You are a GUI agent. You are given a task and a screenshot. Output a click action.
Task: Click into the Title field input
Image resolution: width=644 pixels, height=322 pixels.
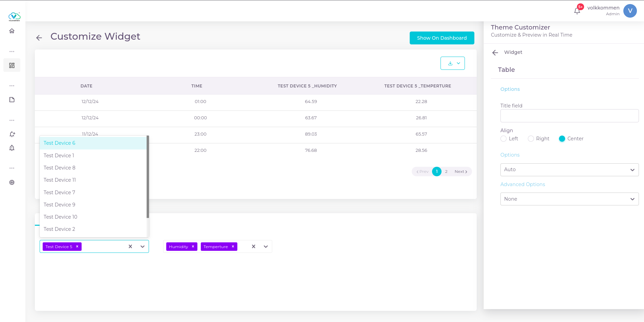tap(569, 116)
